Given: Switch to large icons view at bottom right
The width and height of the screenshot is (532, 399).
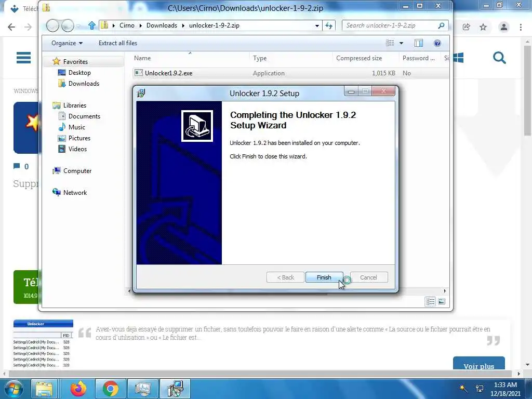Looking at the screenshot, I should tap(442, 301).
